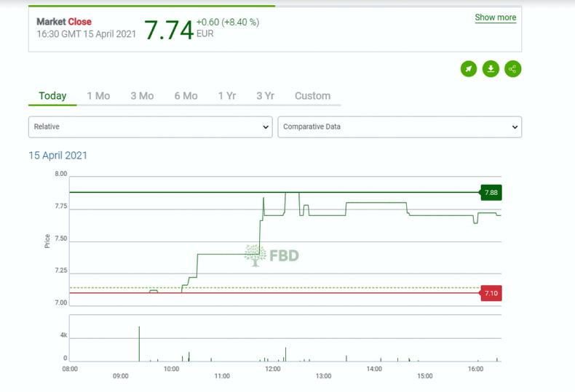
Task: Click the Show more link
Action: (495, 17)
